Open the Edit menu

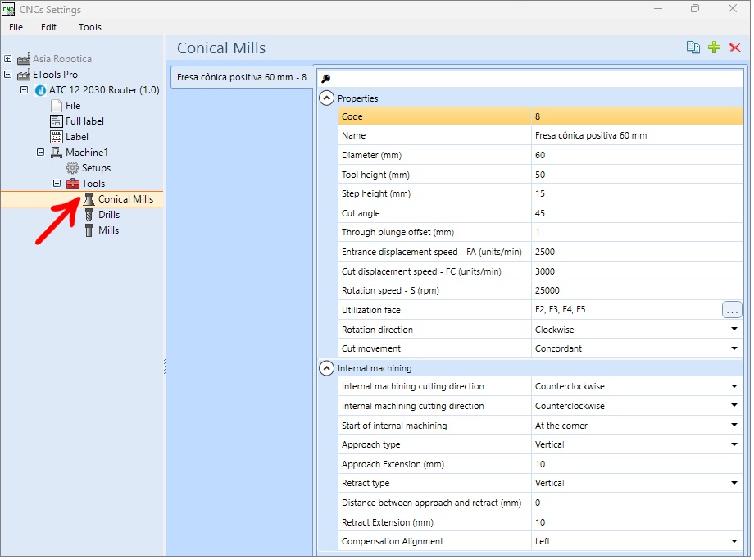[x=48, y=27]
